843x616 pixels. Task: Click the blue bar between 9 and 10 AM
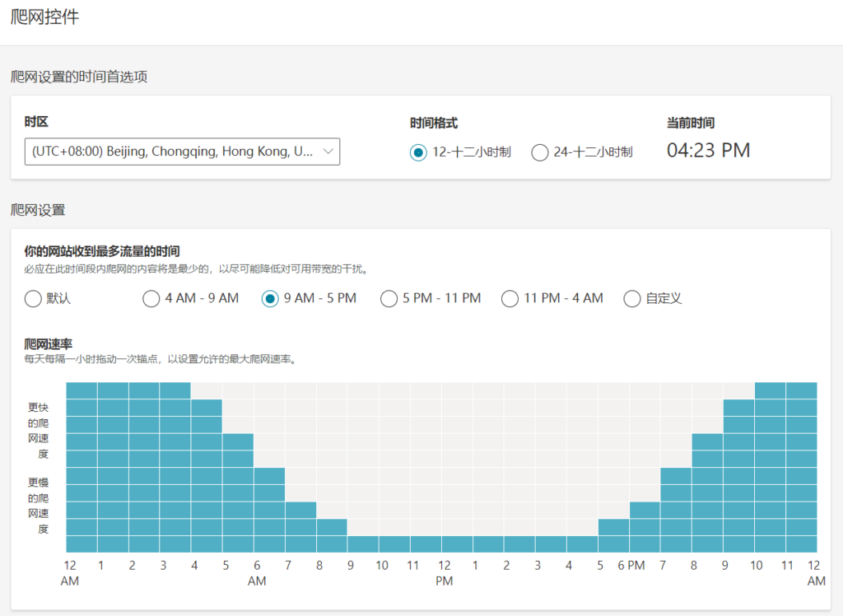pos(363,544)
